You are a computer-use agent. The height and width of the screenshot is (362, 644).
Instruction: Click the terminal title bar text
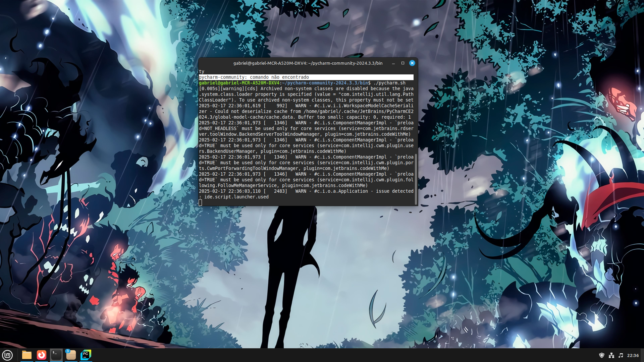[x=308, y=63]
